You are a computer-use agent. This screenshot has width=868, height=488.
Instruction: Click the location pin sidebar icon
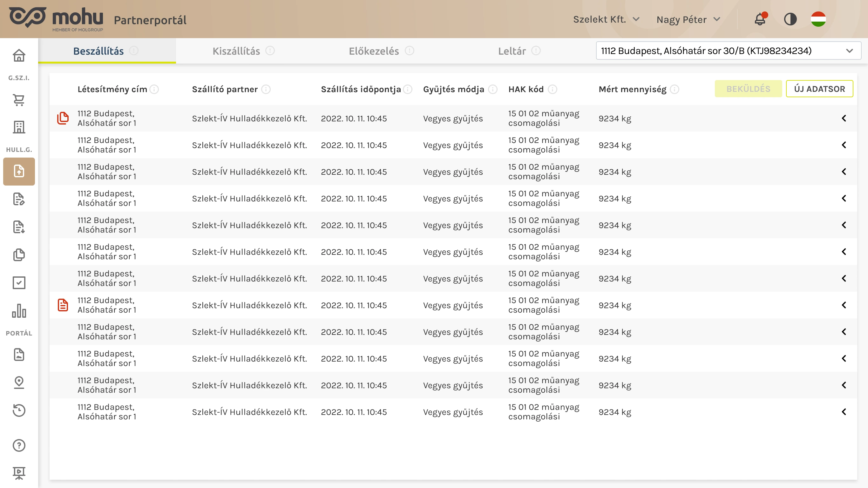click(19, 382)
